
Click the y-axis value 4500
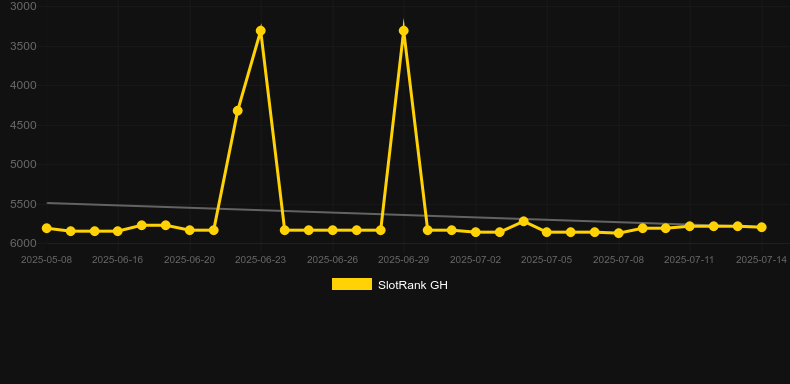coord(23,125)
